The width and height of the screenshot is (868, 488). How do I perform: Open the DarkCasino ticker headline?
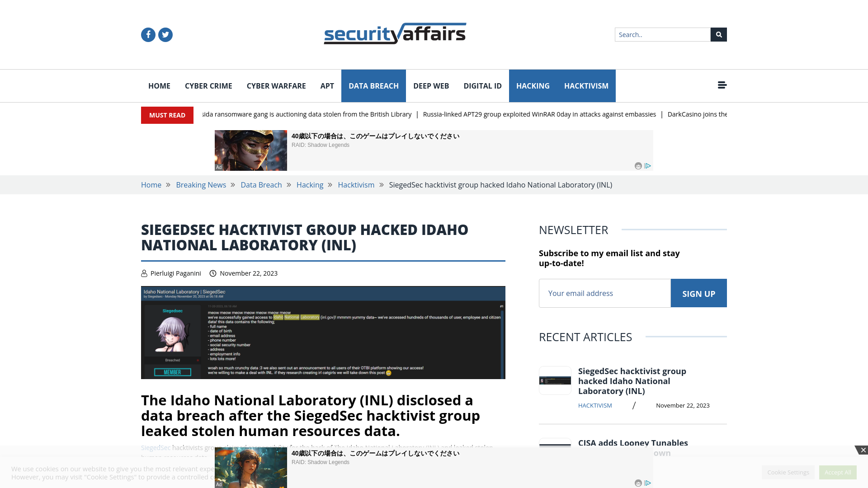point(697,114)
